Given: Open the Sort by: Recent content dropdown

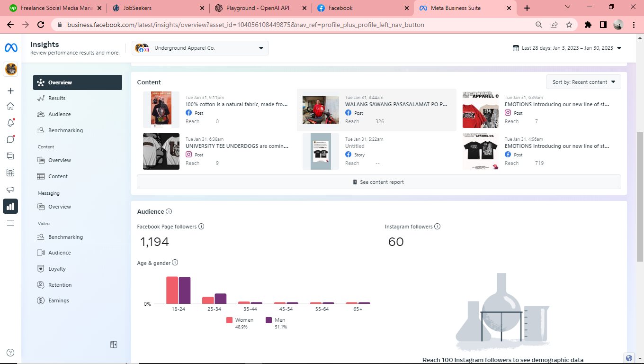Looking at the screenshot, I should click(x=583, y=82).
